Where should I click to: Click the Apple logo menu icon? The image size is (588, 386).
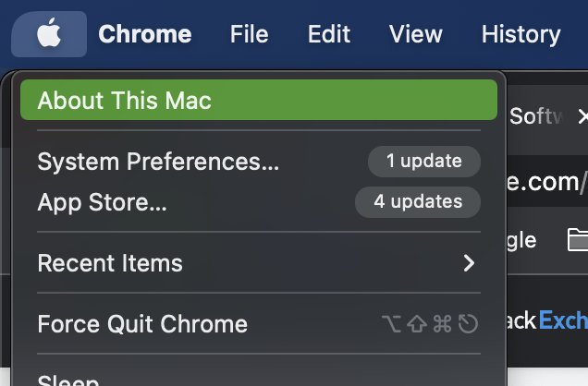pyautogui.click(x=49, y=34)
